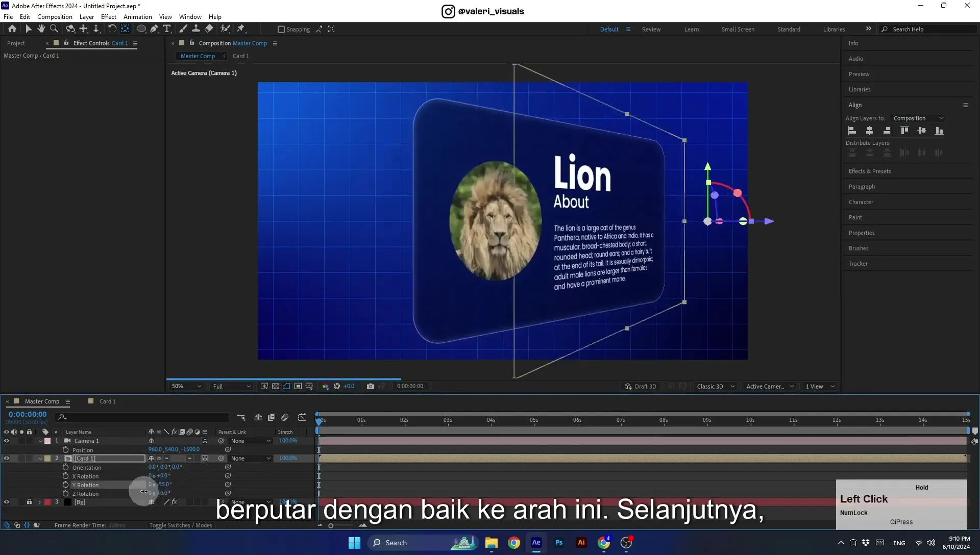This screenshot has width=980, height=555.
Task: Select the Brush tool
Action: click(183, 29)
